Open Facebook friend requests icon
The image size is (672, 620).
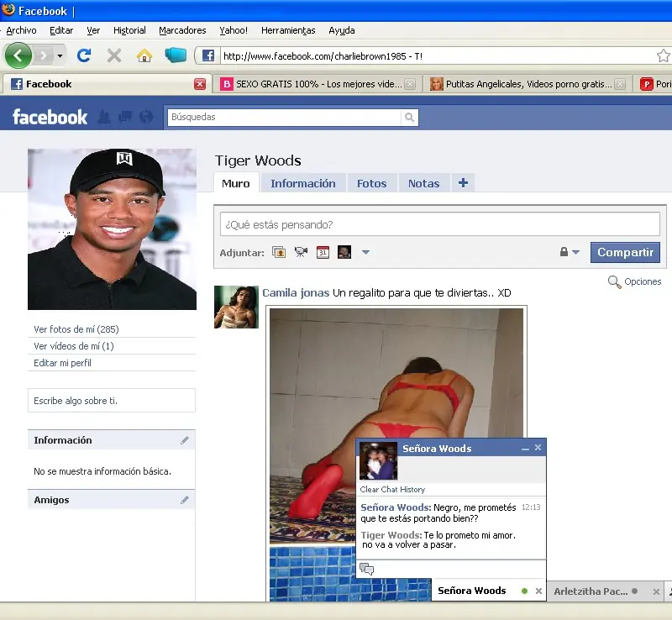click(x=105, y=117)
